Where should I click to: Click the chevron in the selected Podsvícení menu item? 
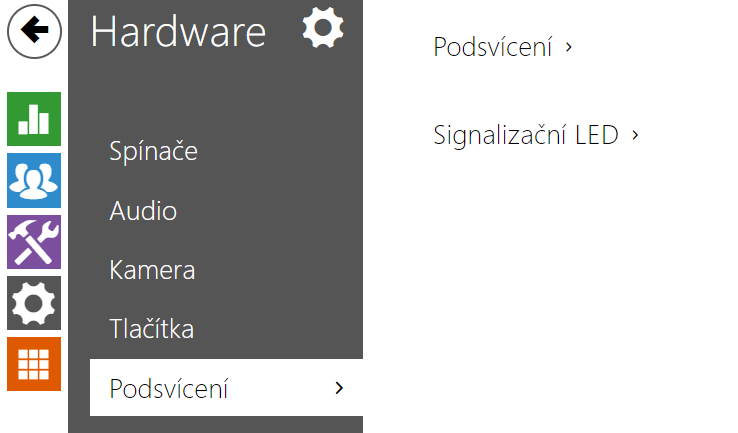(339, 387)
